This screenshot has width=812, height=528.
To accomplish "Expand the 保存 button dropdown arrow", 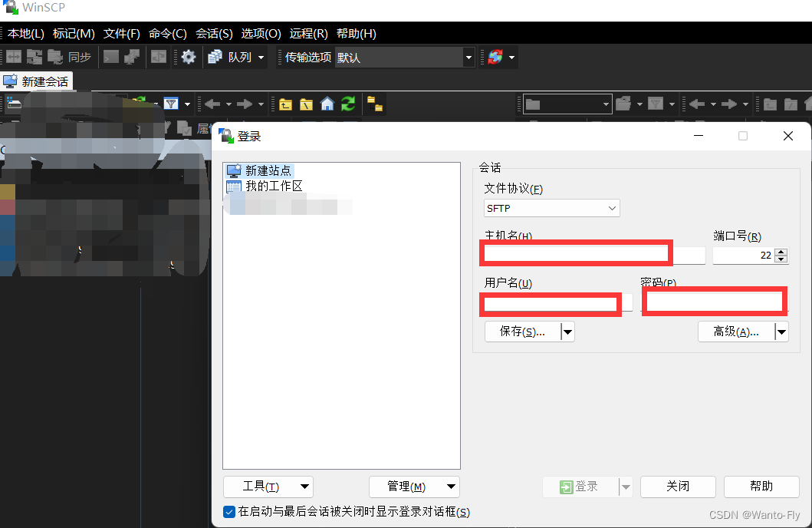I will pos(568,332).
